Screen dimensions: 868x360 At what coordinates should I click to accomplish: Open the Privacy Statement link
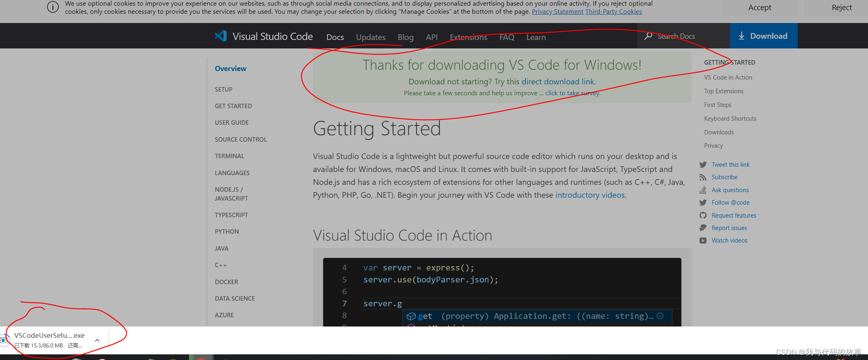558,11
